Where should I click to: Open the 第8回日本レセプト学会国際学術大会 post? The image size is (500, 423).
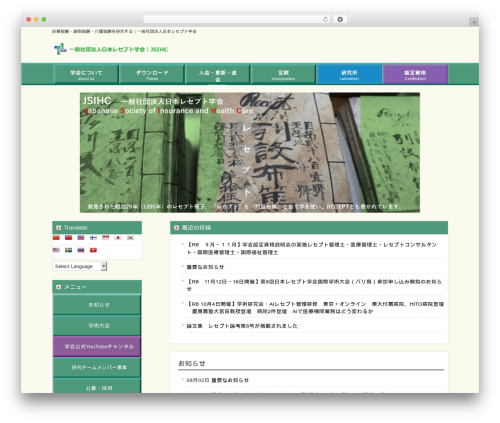coord(314,285)
